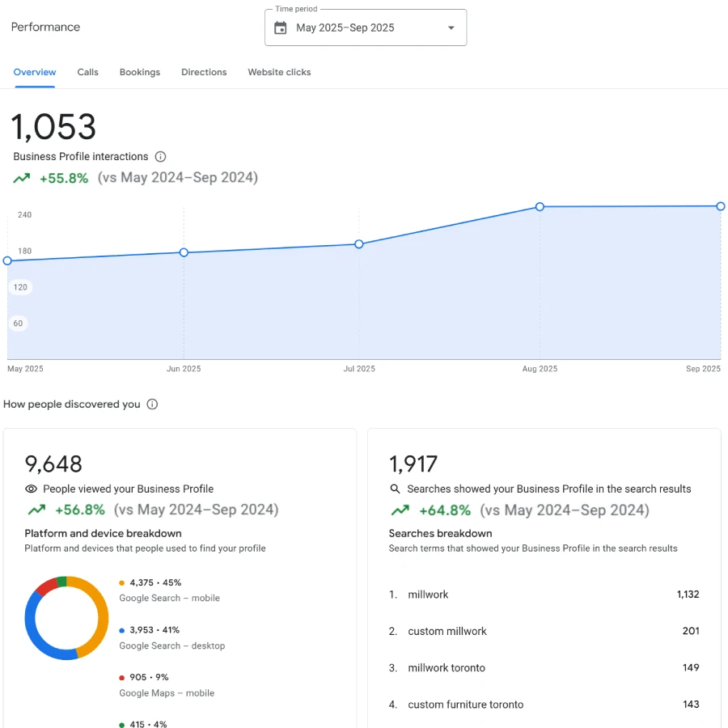Go to the Directions tab
The height and width of the screenshot is (728, 728).
(203, 72)
